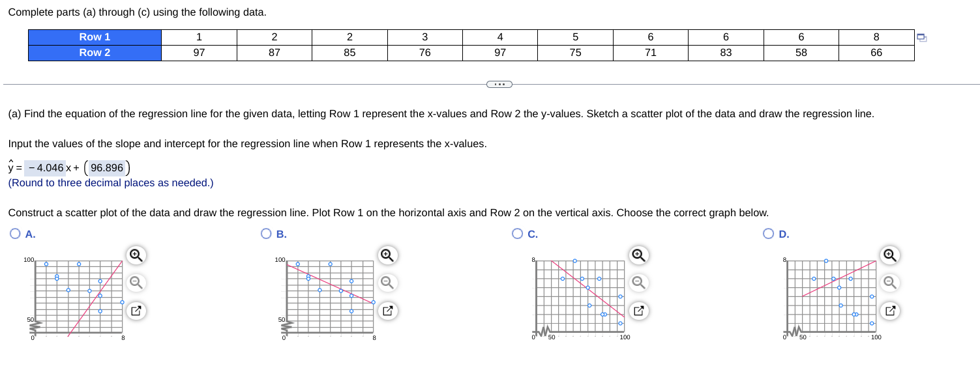Zoom in on graph choice D

tap(890, 255)
